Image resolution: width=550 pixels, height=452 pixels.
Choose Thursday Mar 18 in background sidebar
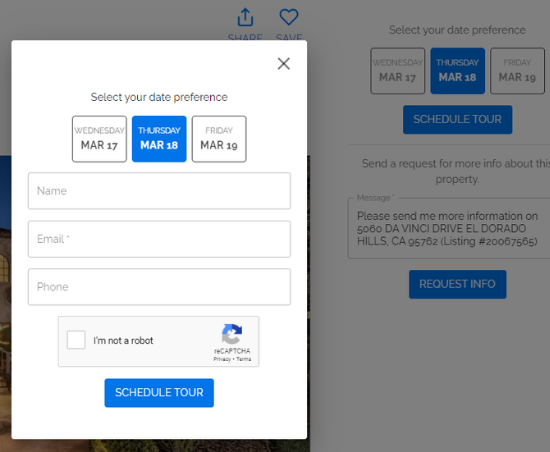tap(457, 71)
